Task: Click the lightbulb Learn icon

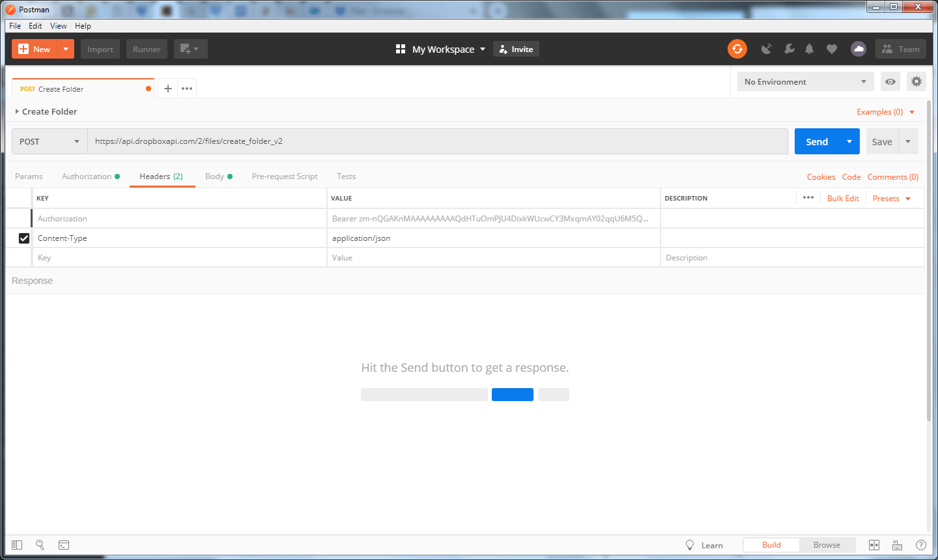Action: tap(690, 545)
